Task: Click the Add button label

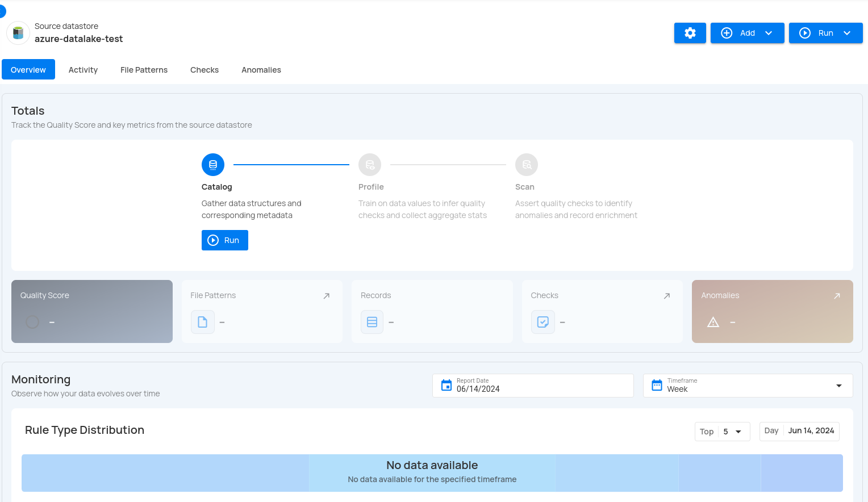Action: (748, 33)
